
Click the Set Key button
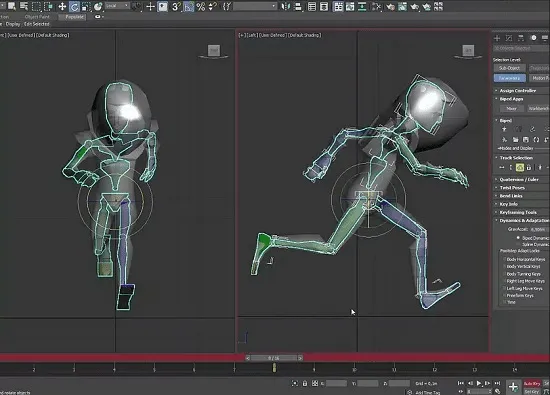532,391
